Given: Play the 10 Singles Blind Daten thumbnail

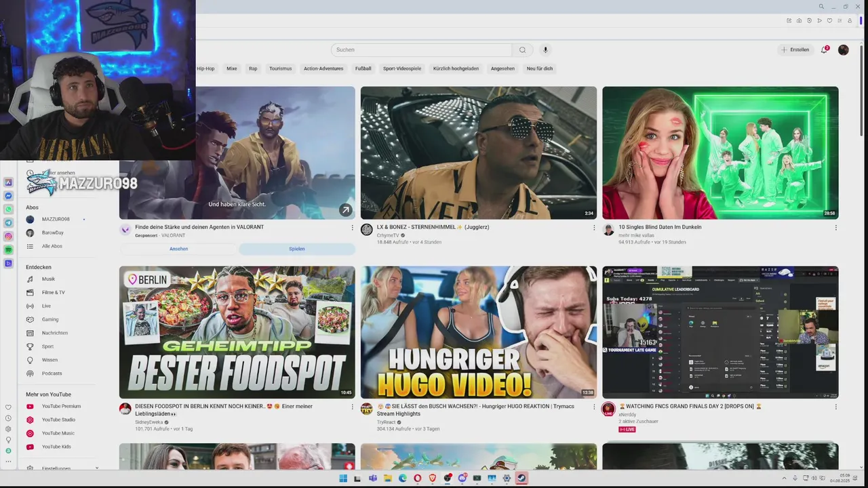Looking at the screenshot, I should tap(720, 152).
